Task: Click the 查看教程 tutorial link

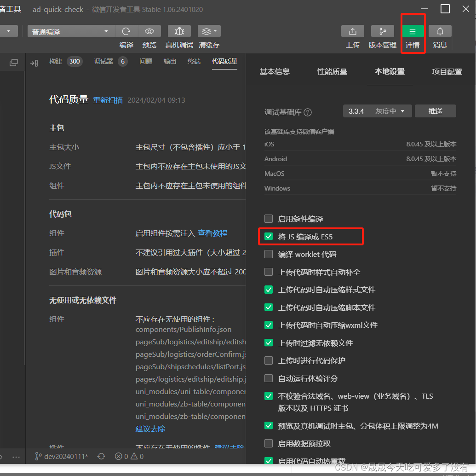Action: pyautogui.click(x=212, y=233)
